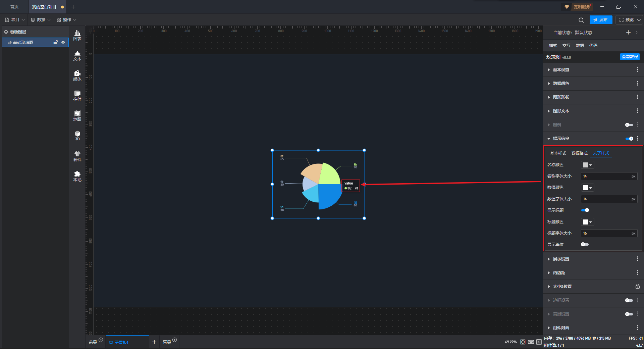Expand the 内边距 section
Viewport: 644px width, 349px height.
(549, 273)
